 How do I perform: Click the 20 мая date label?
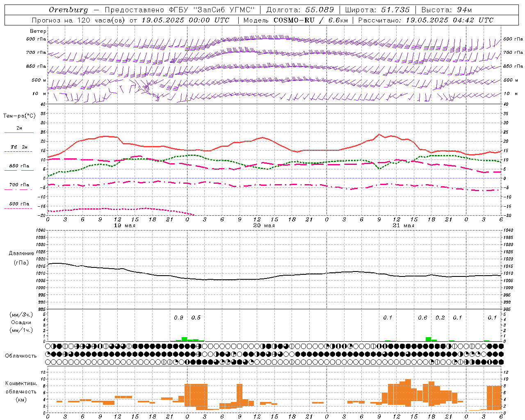[x=264, y=225]
